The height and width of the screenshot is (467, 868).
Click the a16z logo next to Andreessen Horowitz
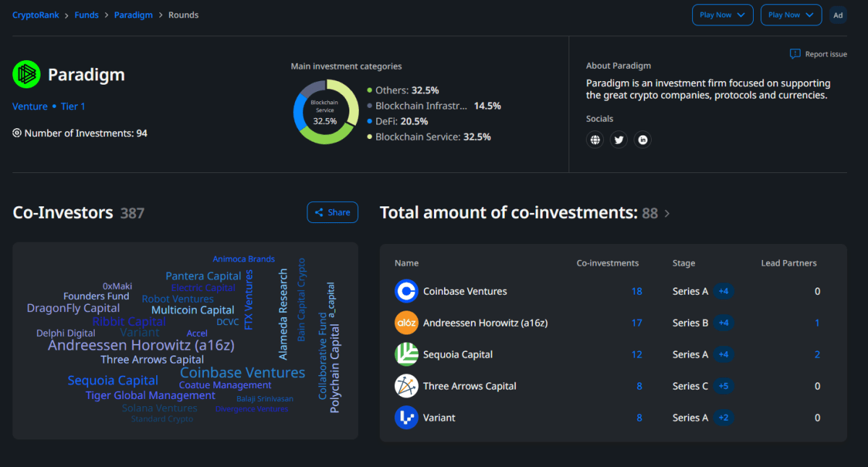click(x=407, y=322)
